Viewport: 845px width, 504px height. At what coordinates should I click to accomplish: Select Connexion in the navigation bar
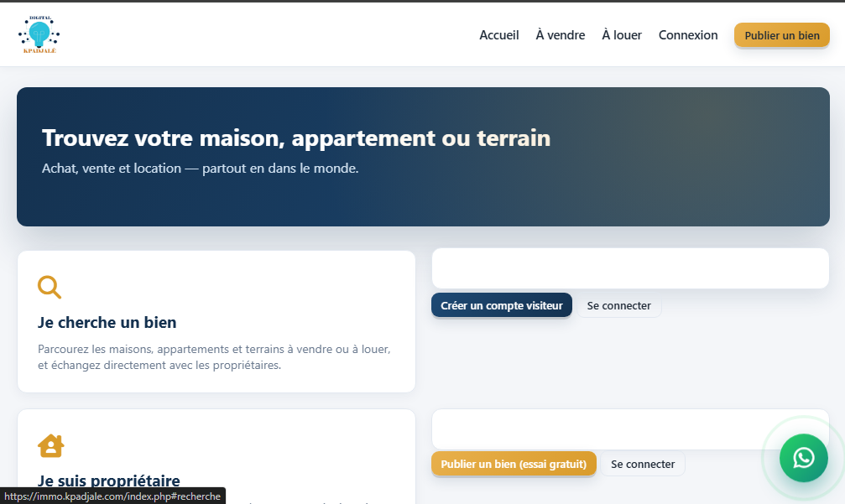point(687,35)
